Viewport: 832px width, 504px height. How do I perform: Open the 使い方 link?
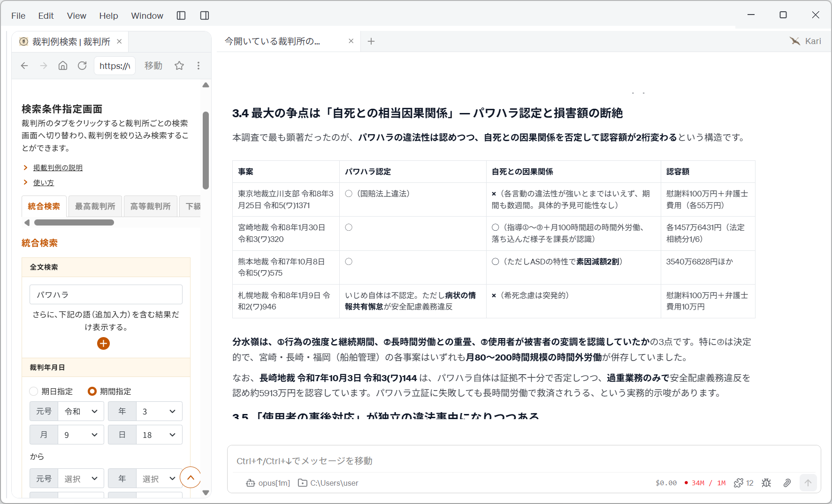coord(44,183)
